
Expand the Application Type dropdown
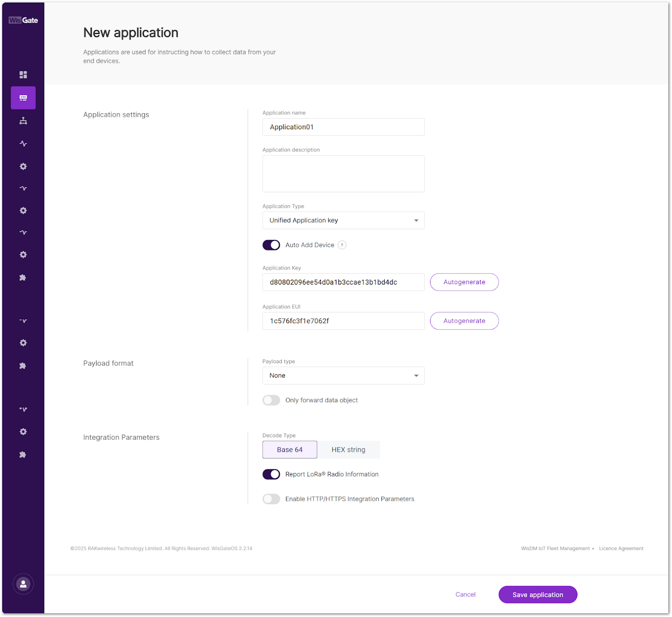click(343, 220)
